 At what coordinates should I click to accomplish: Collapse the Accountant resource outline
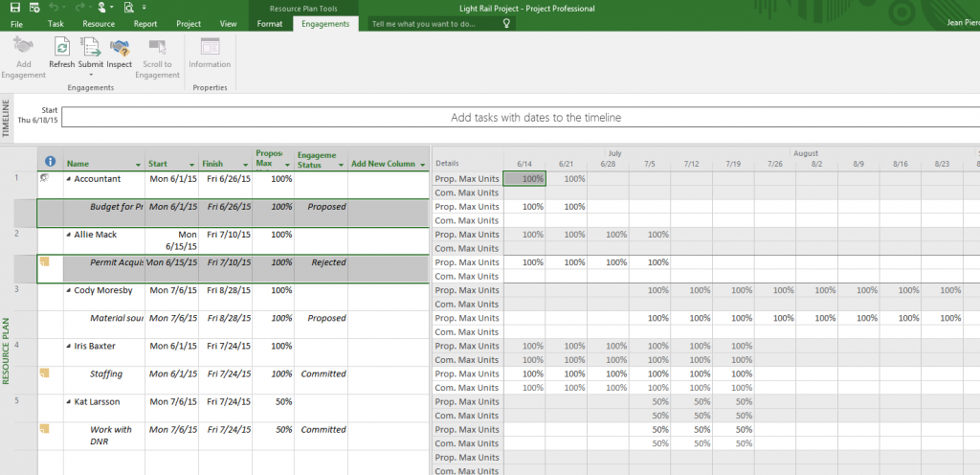(x=68, y=179)
